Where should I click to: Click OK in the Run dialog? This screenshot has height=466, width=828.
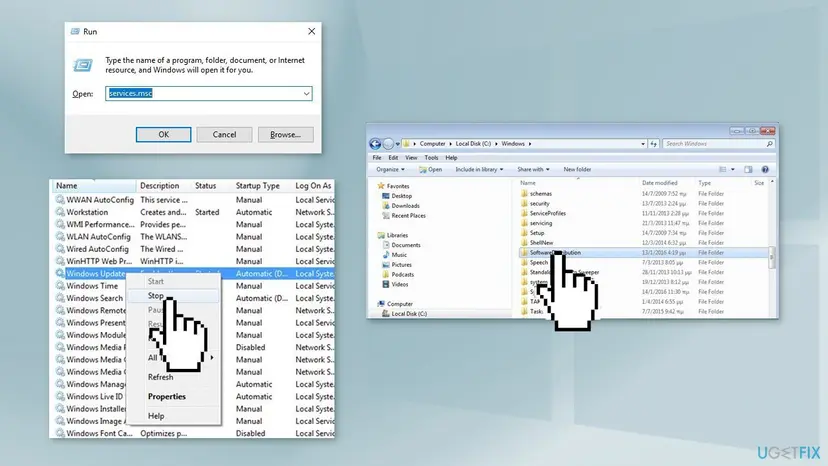click(163, 135)
